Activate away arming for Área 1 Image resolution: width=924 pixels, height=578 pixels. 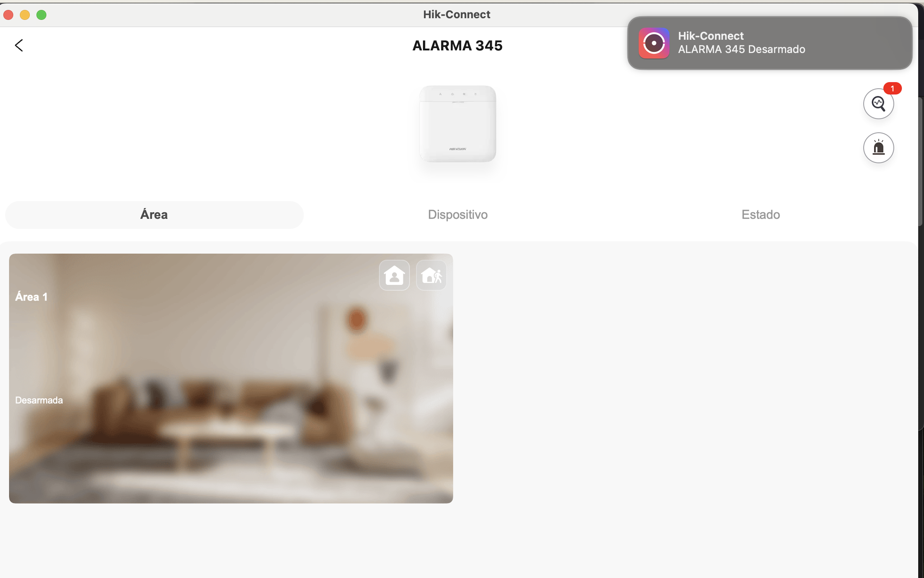tap(431, 275)
